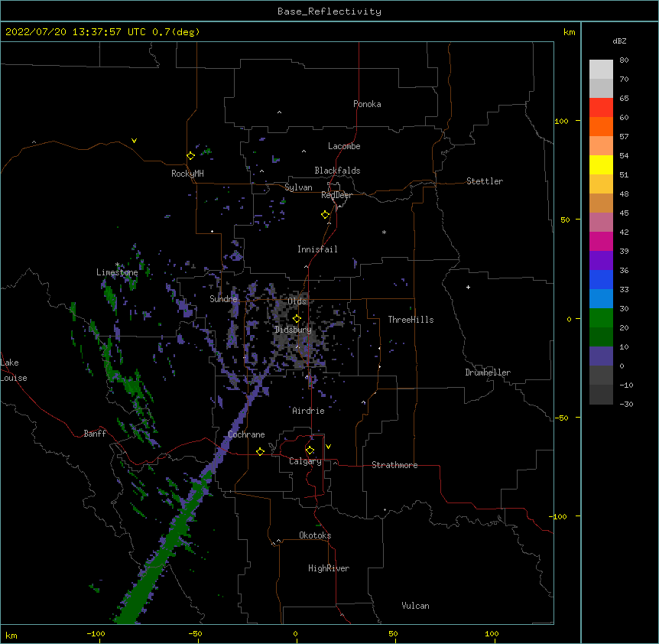Click the Vulcan label
Image resolution: width=659 pixels, height=644 pixels.
click(415, 606)
